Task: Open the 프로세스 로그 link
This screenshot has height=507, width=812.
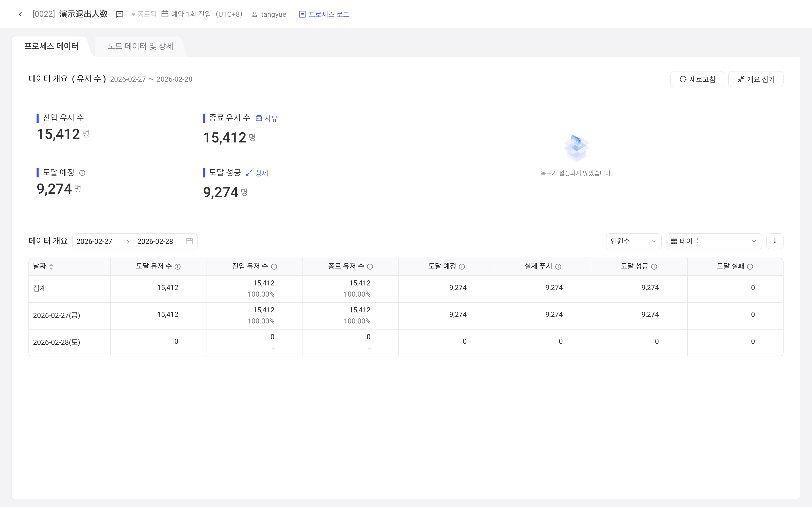Action: 324,14
